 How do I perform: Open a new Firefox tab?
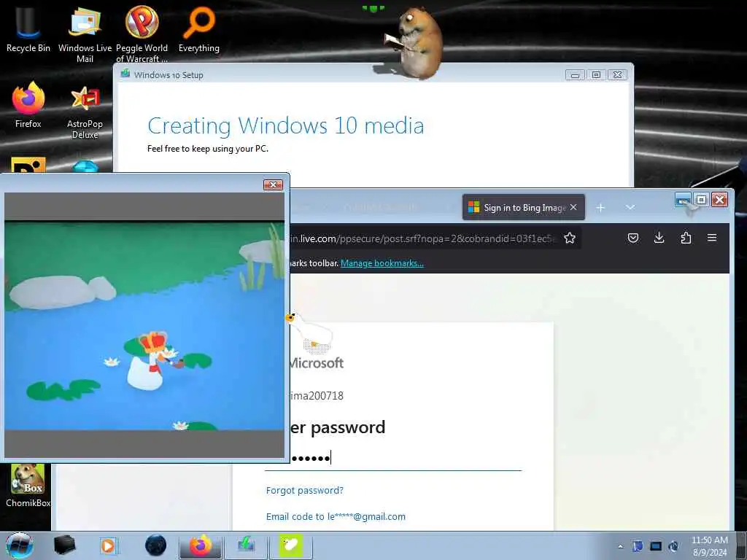click(x=600, y=208)
